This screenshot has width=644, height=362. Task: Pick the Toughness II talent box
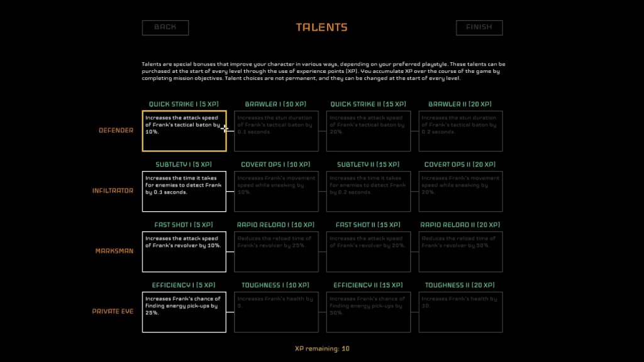[460, 312]
